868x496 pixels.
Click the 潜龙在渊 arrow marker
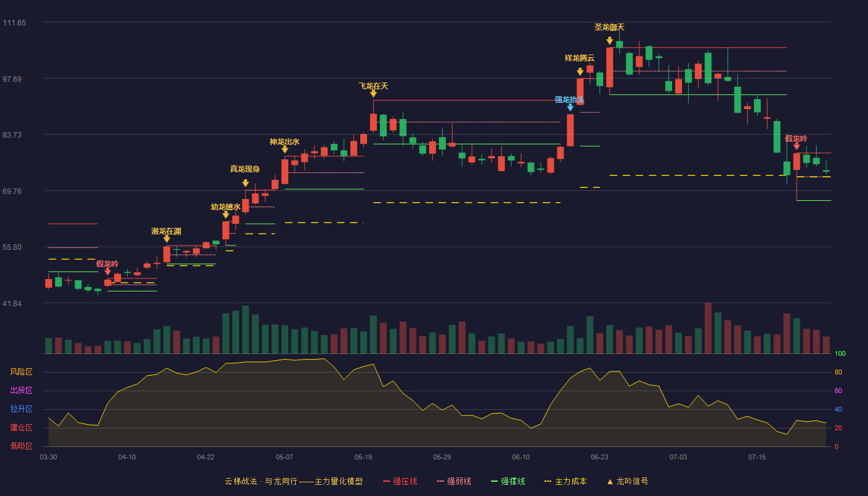tap(167, 239)
